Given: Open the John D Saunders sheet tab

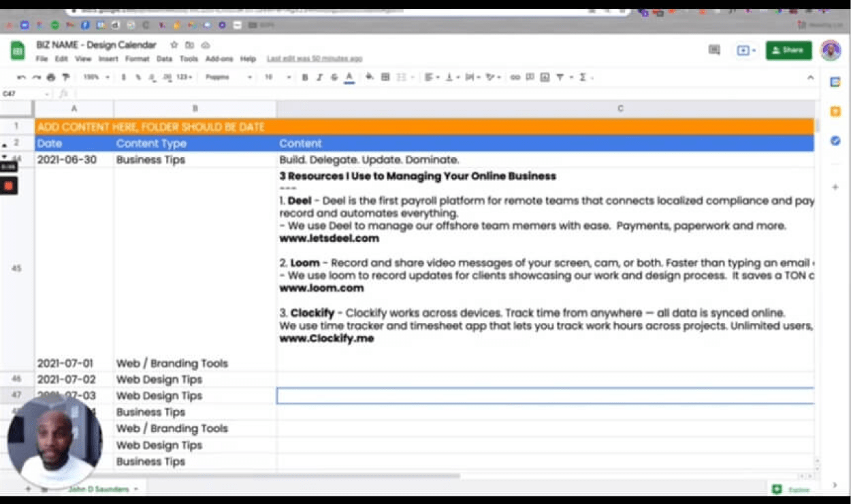Looking at the screenshot, I should coord(103,489).
